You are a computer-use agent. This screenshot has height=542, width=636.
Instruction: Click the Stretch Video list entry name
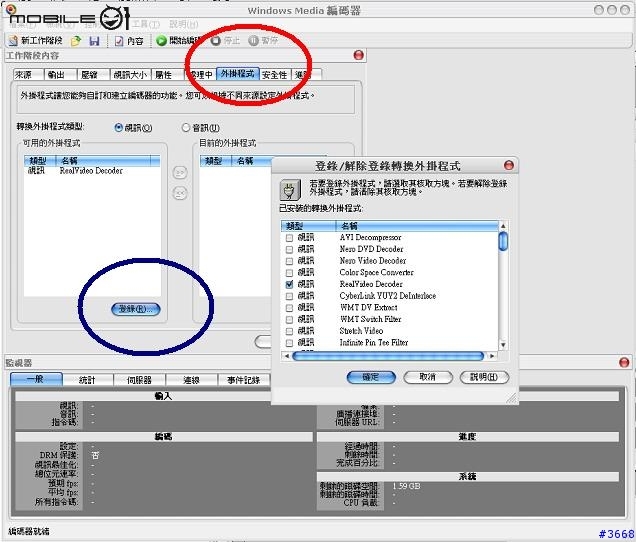(361, 331)
